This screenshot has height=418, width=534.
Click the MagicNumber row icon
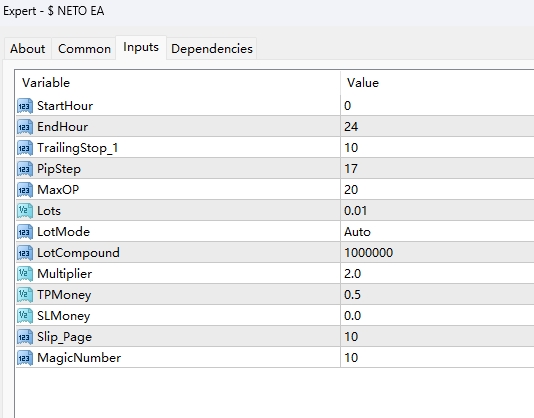pyautogui.click(x=25, y=358)
